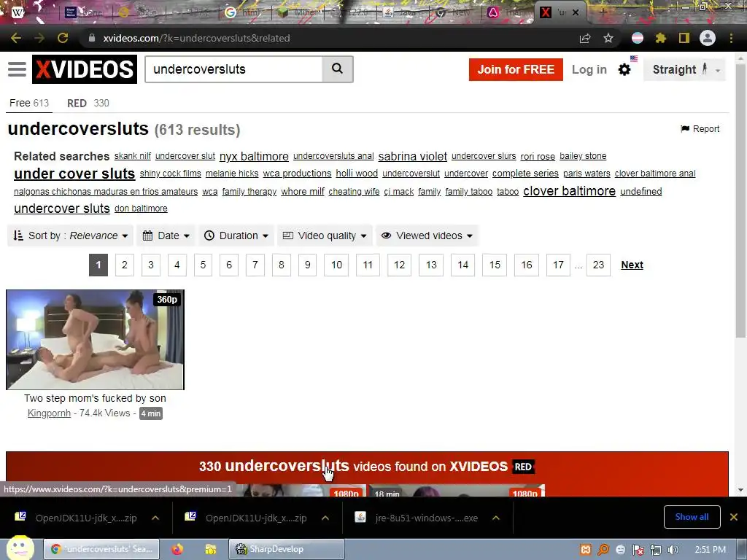The height and width of the screenshot is (560, 747).
Task: Expand options for jre-8u51-windows exe download
Action: pos(496,518)
